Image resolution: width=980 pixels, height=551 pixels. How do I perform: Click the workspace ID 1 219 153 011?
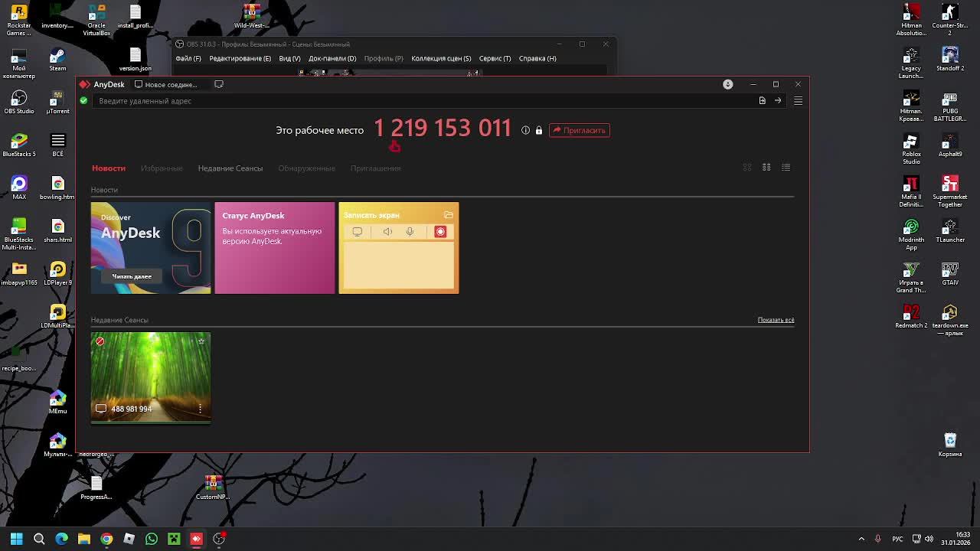[443, 129]
